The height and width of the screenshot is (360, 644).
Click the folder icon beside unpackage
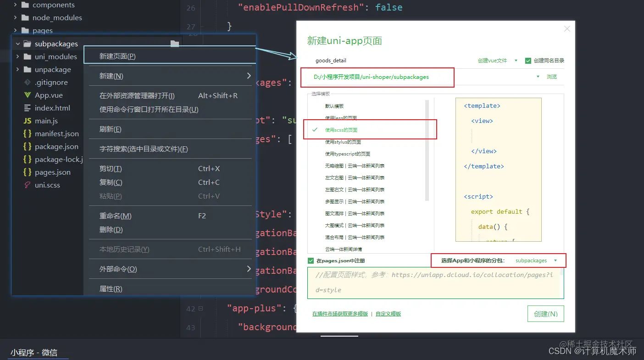pyautogui.click(x=27, y=70)
